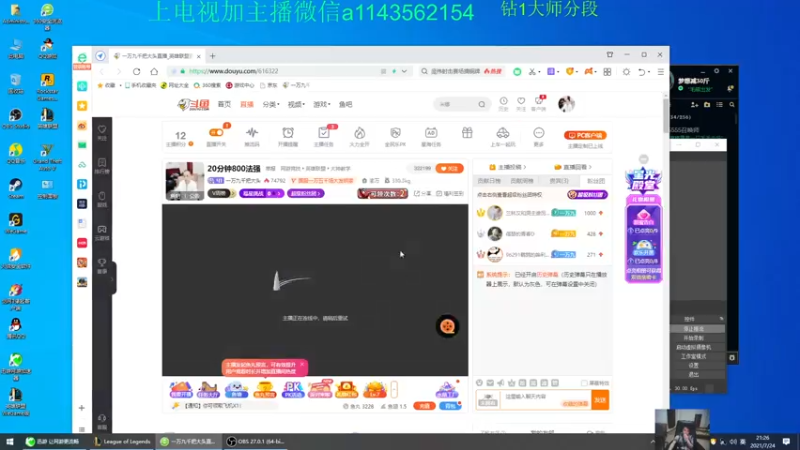Screen dimensions: 800x450
Task: Open a new browser tab
Action: point(212,56)
